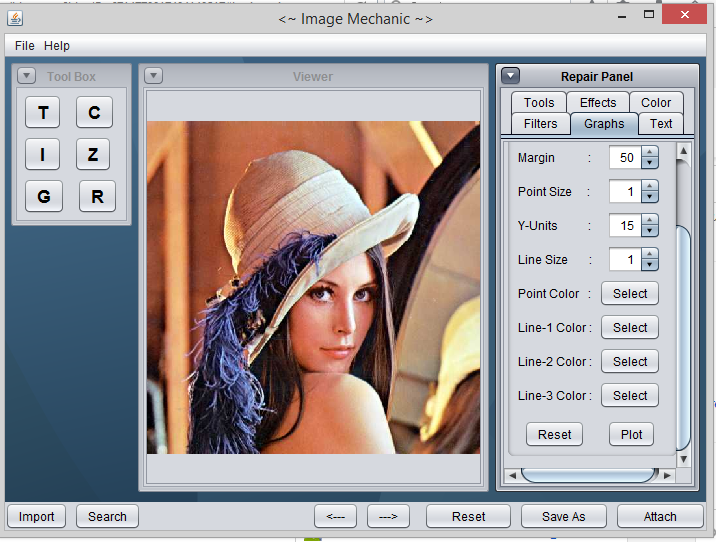716x542 pixels.
Task: Select the Point Color
Action: (x=630, y=293)
